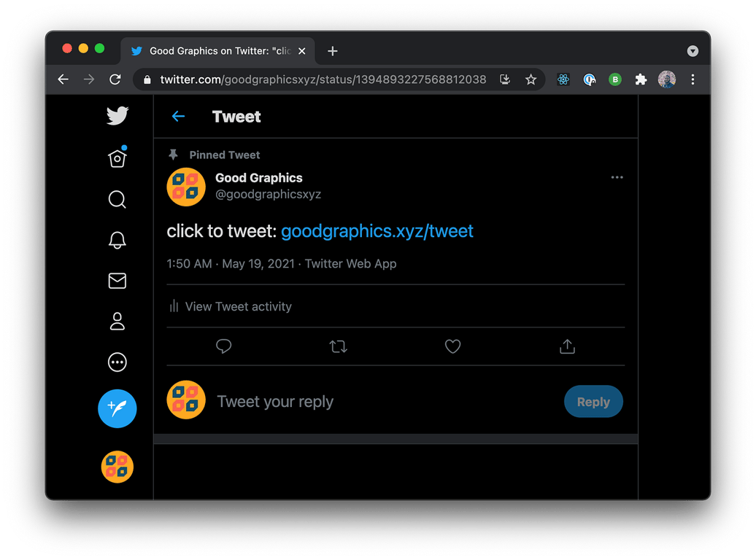Open a new browser tab
The width and height of the screenshot is (756, 560).
coord(333,51)
